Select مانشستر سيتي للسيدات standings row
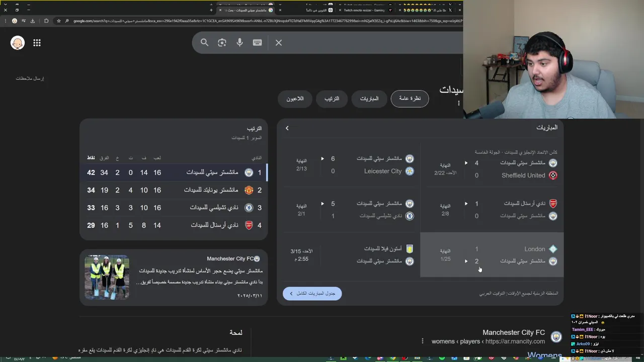The width and height of the screenshot is (644, 362). click(x=174, y=172)
